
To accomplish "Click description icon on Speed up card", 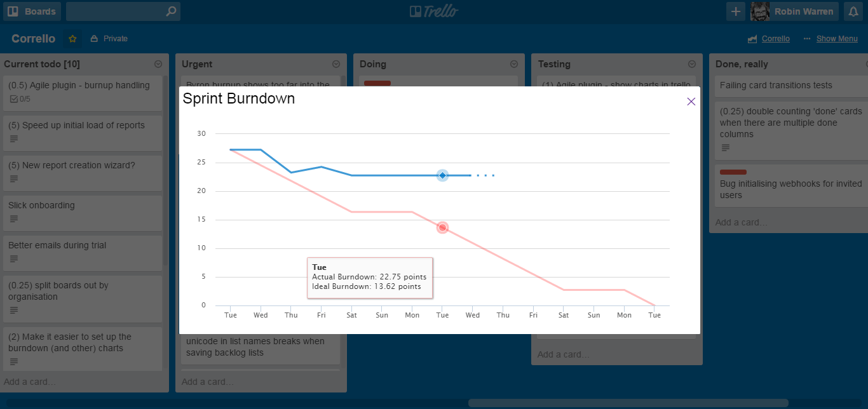I will coord(14,139).
